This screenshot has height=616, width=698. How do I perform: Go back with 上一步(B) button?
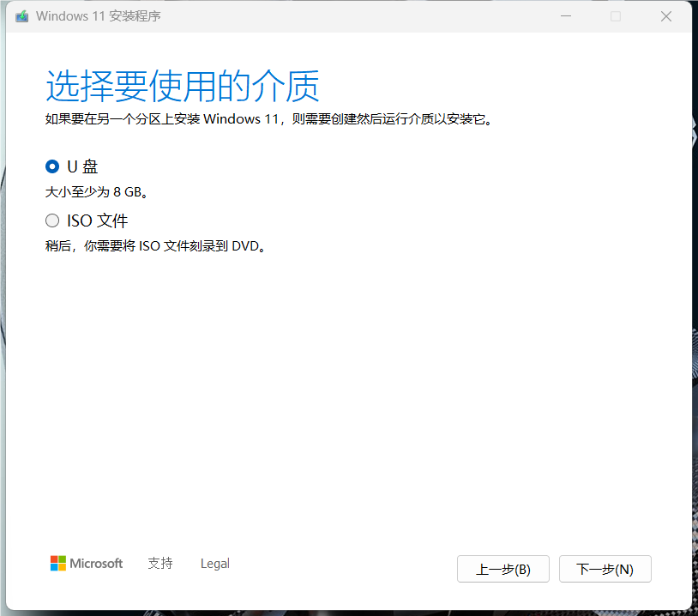[x=502, y=569]
